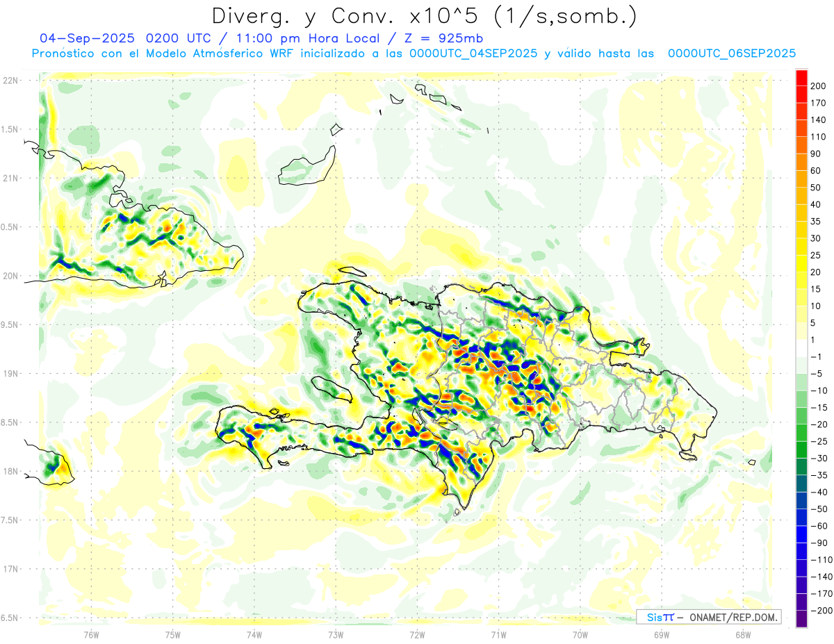Click the bottom purple swatch below -200
The image size is (834, 644).
[x=802, y=618]
